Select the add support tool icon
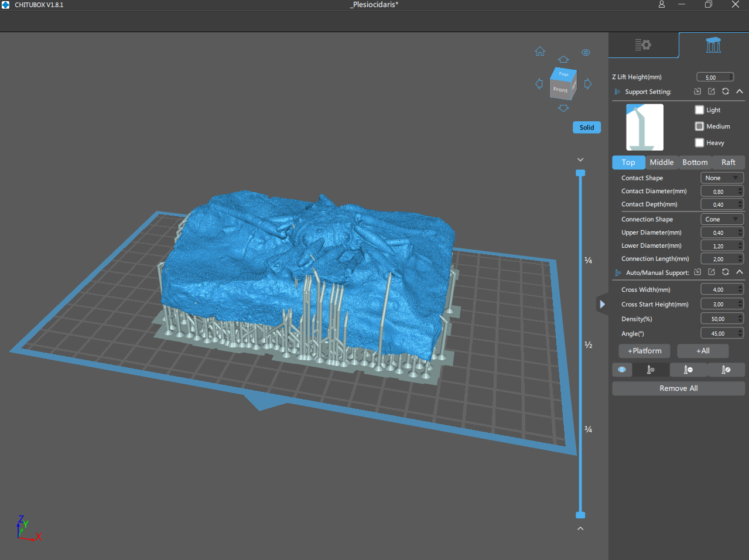The image size is (749, 560). point(651,370)
